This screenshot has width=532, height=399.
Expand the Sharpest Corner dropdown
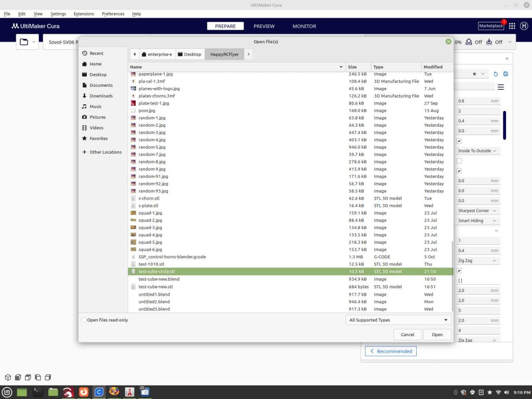478,211
